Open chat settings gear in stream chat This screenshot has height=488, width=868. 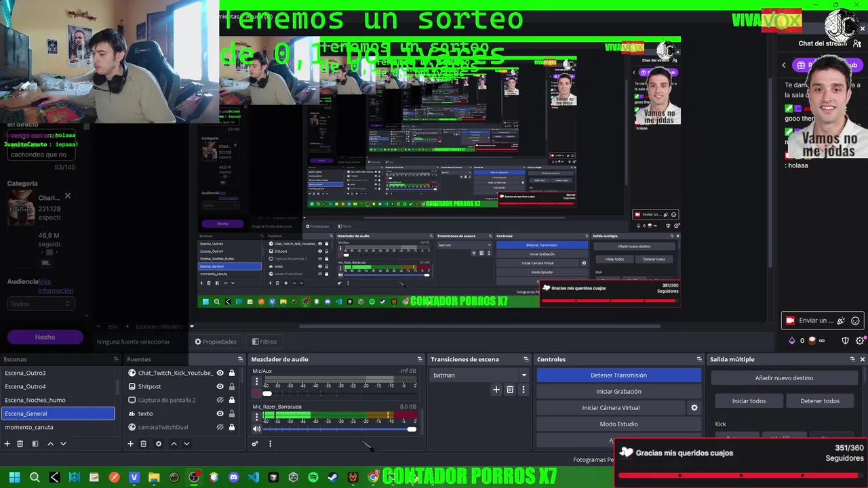coord(860,341)
